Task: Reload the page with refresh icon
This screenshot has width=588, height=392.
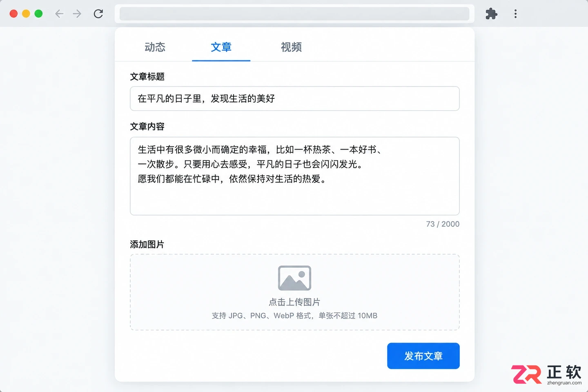Action: 98,14
